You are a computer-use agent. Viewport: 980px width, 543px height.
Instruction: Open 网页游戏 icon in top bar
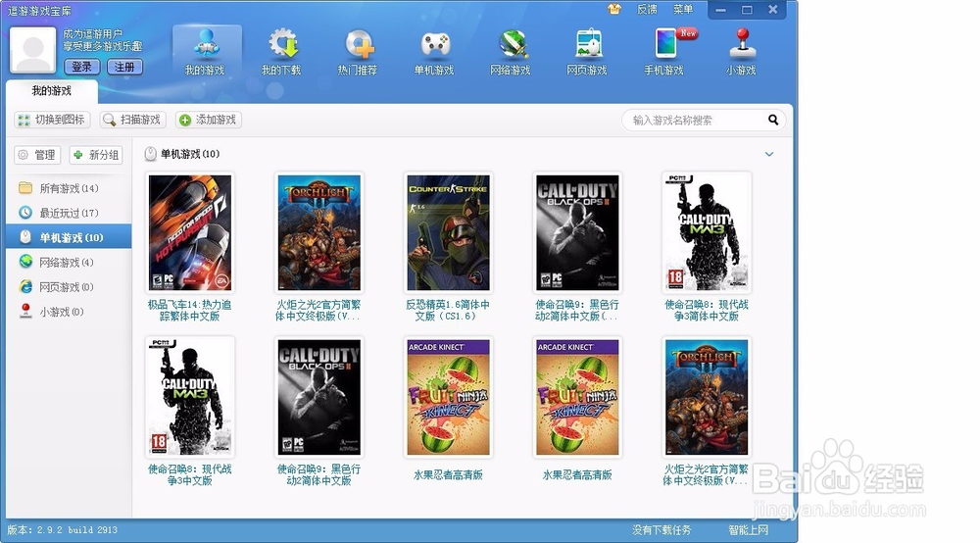click(x=587, y=53)
